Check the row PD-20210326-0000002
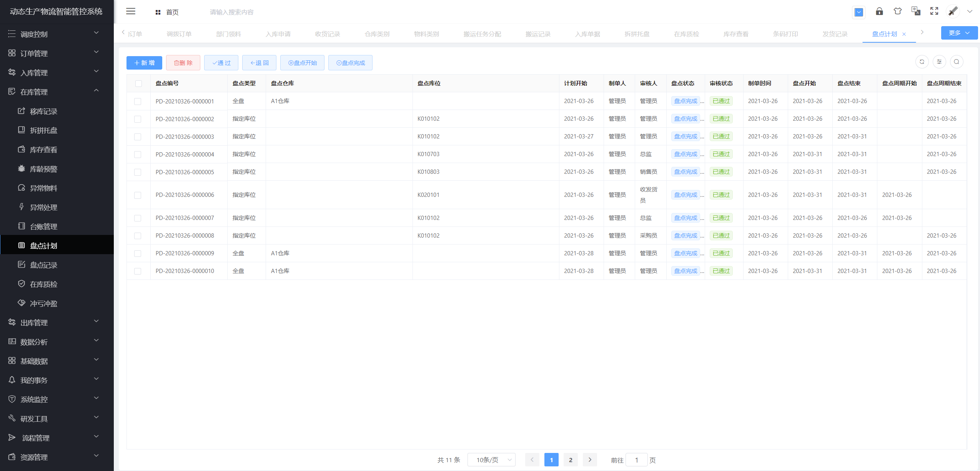Viewport: 980px width, 471px height. point(138,119)
